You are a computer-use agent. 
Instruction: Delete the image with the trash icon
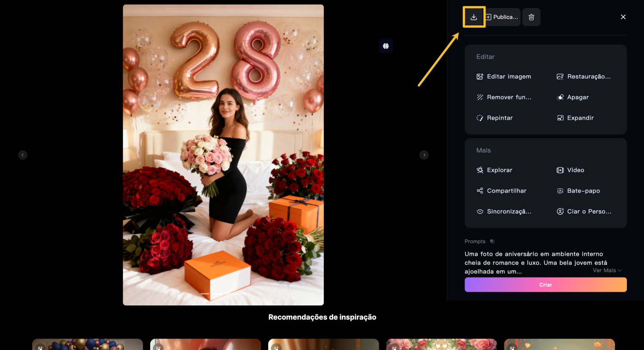(x=531, y=17)
